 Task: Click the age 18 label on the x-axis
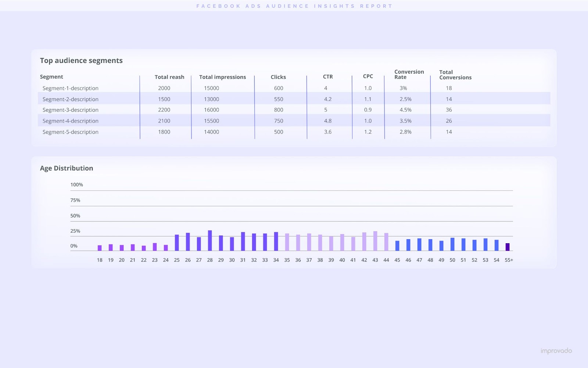pos(99,259)
